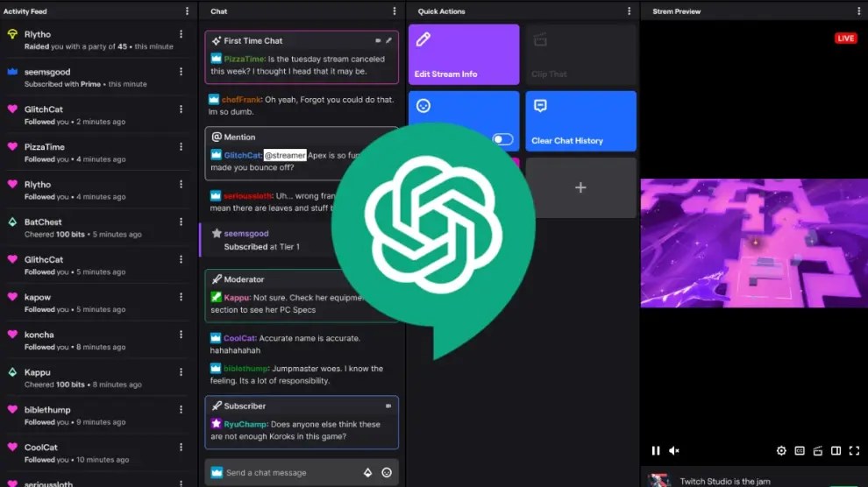
Task: Click the clip icon in preview controls
Action: (818, 451)
